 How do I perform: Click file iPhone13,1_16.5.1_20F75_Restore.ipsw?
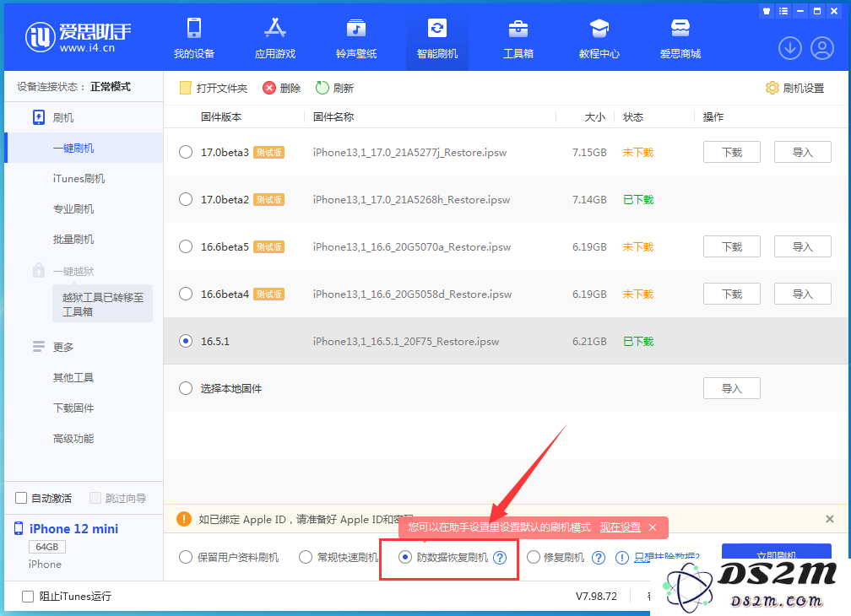(406, 341)
